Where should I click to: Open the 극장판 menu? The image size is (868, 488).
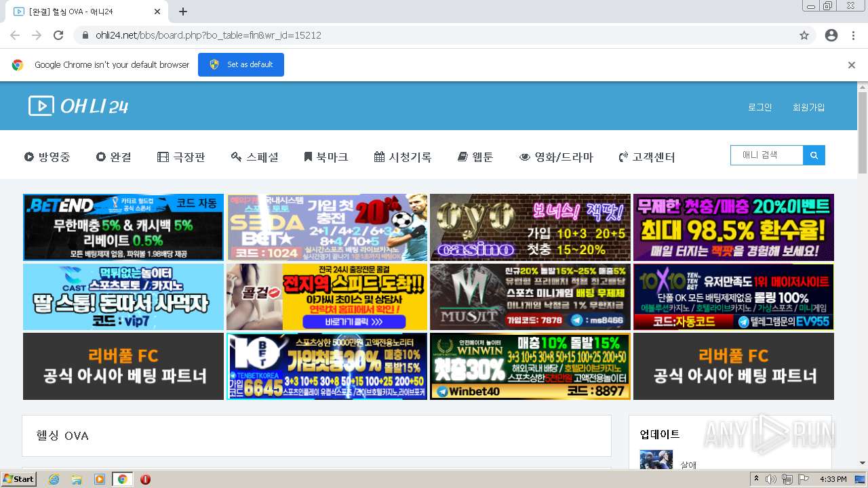pyautogui.click(x=181, y=157)
